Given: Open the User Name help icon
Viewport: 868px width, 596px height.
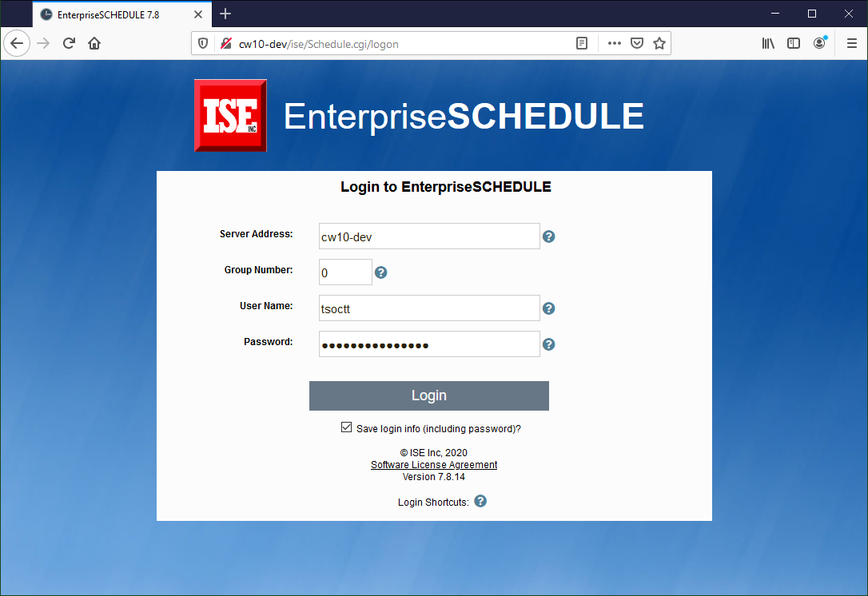Looking at the screenshot, I should [x=549, y=308].
